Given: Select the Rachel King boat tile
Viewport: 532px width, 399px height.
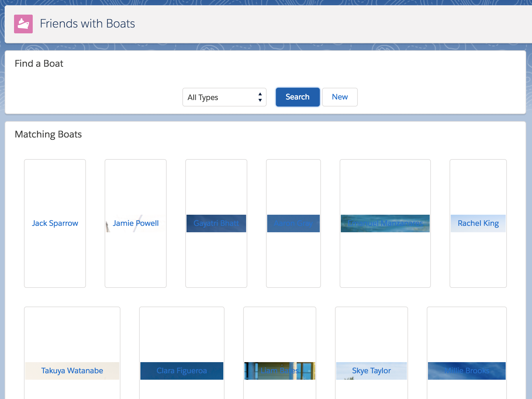Looking at the screenshot, I should coord(478,223).
